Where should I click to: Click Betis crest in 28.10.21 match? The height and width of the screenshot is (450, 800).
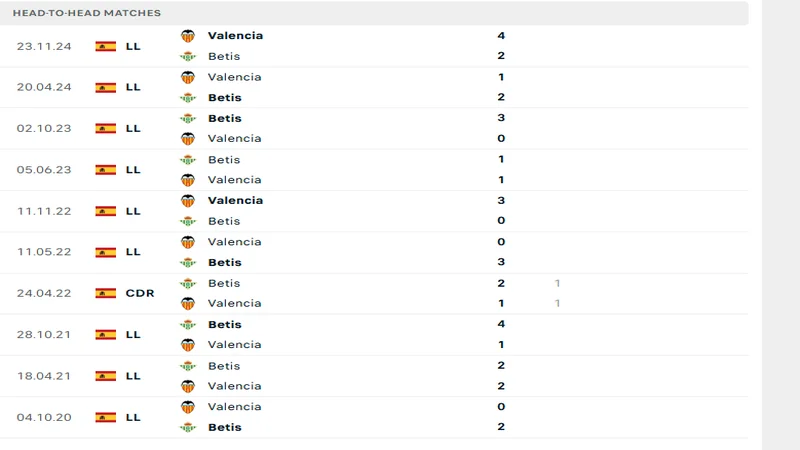tap(187, 324)
